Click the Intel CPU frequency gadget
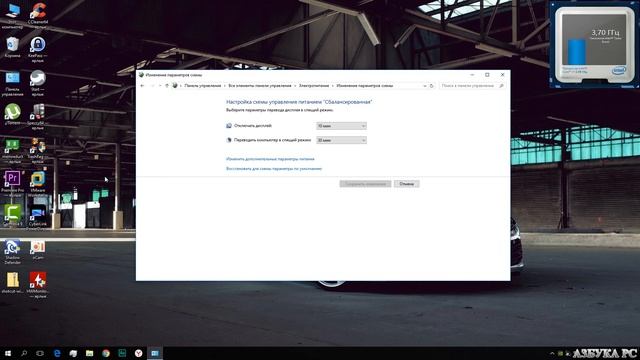 (594, 44)
